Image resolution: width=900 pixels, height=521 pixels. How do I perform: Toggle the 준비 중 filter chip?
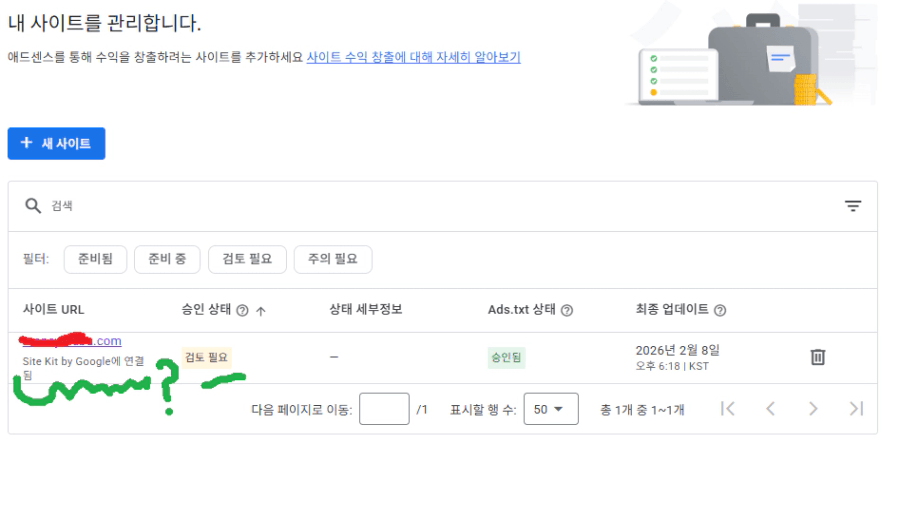click(x=167, y=260)
